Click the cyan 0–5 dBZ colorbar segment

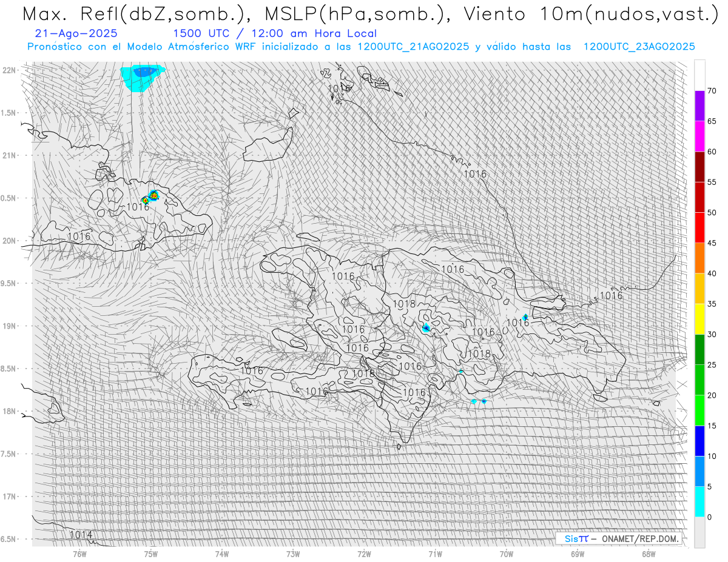point(699,501)
